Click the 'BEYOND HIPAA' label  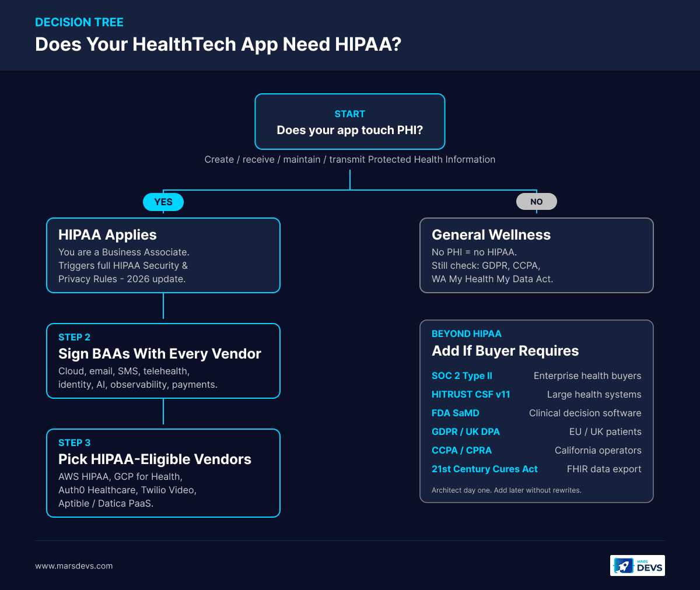pos(467,334)
